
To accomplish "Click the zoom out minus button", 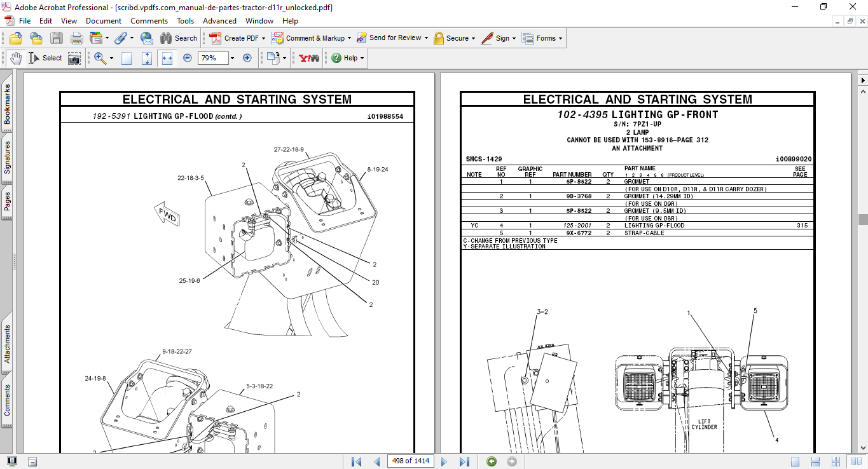I will [x=188, y=58].
